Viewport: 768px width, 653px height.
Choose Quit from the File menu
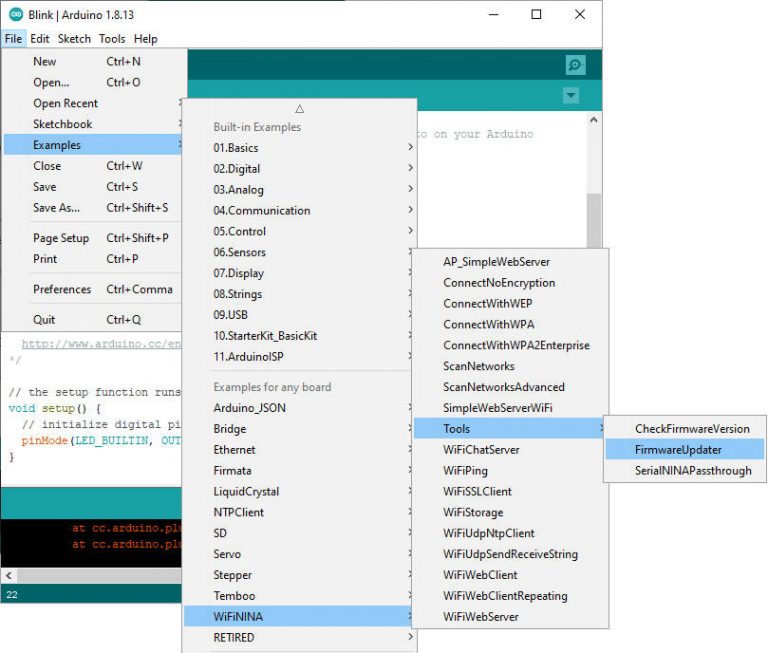tap(93, 320)
